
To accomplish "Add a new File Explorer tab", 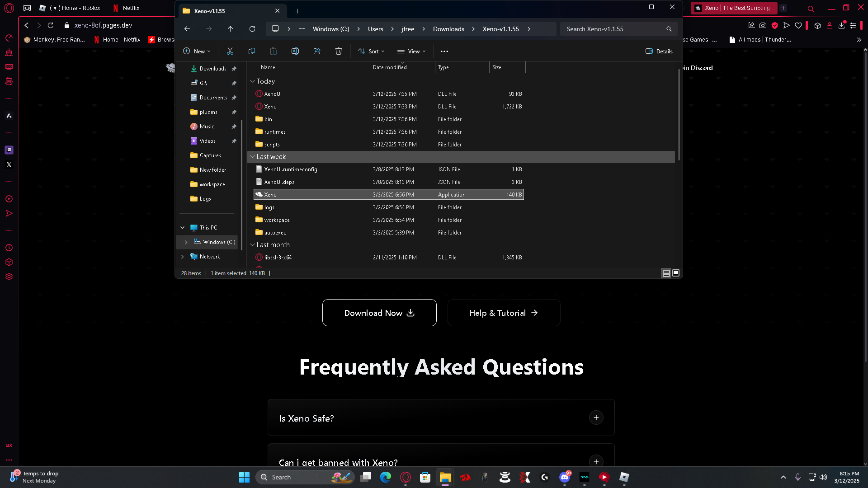I will click(297, 11).
